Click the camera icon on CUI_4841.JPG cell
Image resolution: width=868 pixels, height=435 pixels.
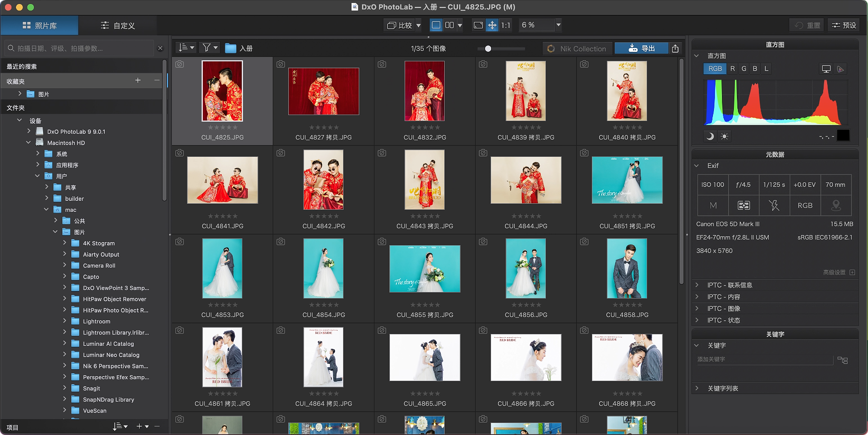(x=180, y=153)
